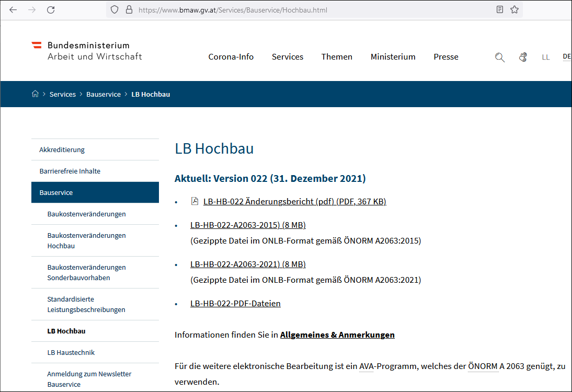The image size is (572, 392).
Task: Open the site search magnifier icon
Action: click(499, 57)
